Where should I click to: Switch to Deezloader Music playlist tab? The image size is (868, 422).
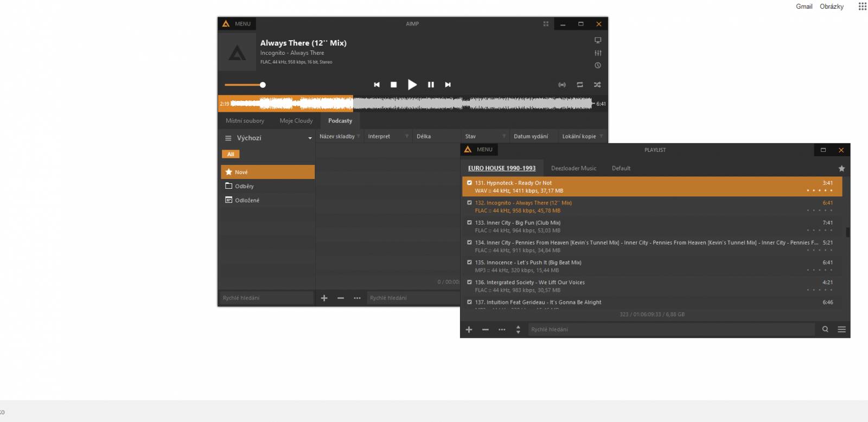573,168
